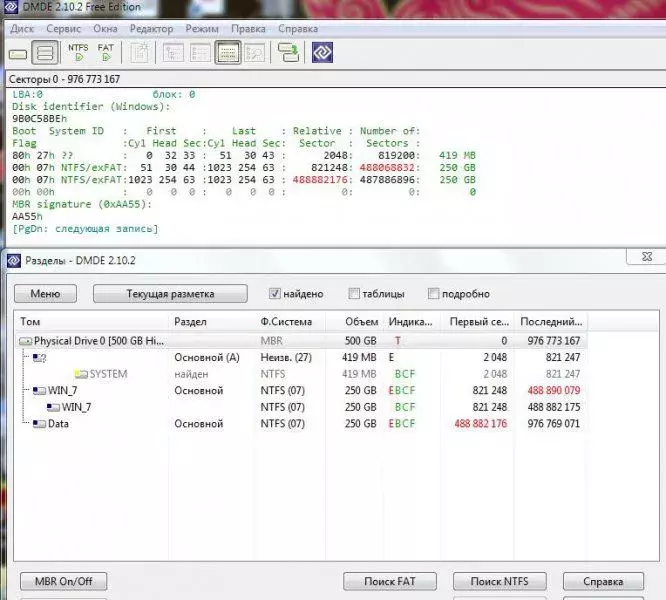Click the grayed new-document toolbar icon

139,53
